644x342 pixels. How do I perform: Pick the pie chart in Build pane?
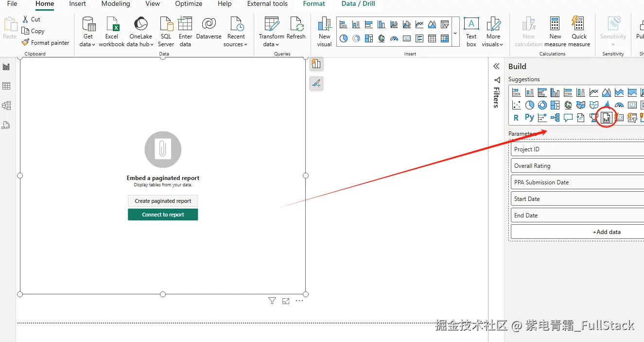[529, 105]
